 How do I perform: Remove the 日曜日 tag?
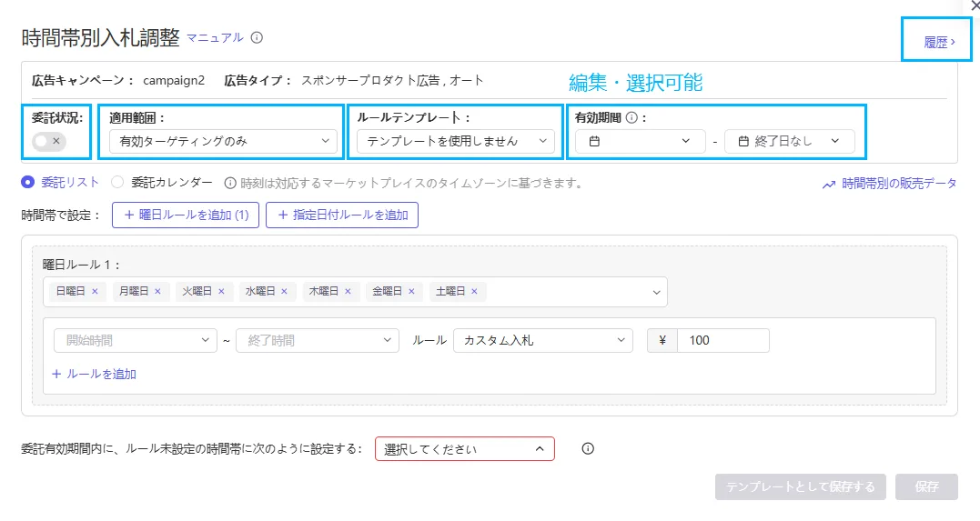coord(95,291)
